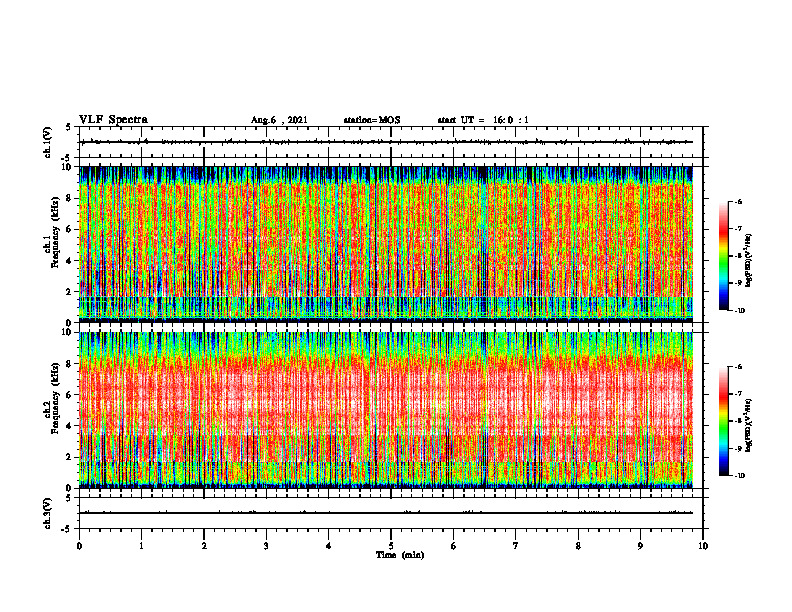This screenshot has height=612, width=792.
Task: Click inside the ch.1 spectrogram panel
Action: pyautogui.click(x=386, y=244)
